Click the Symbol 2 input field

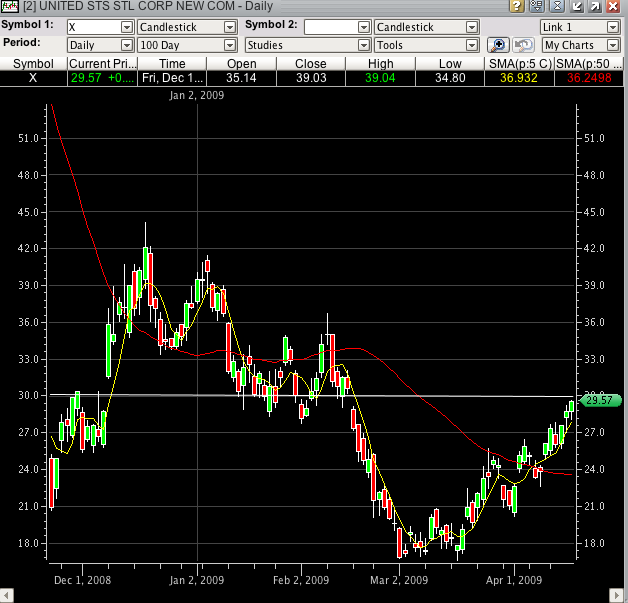[x=330, y=27]
